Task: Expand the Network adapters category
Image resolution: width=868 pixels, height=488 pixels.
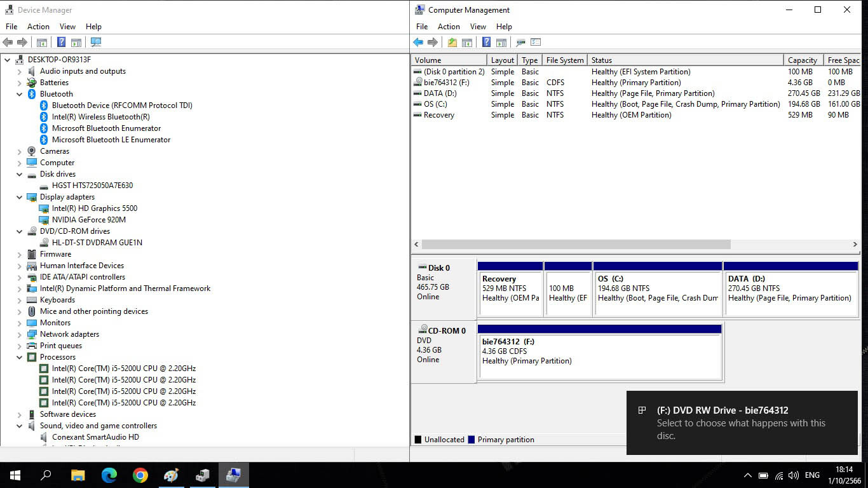Action: point(19,334)
